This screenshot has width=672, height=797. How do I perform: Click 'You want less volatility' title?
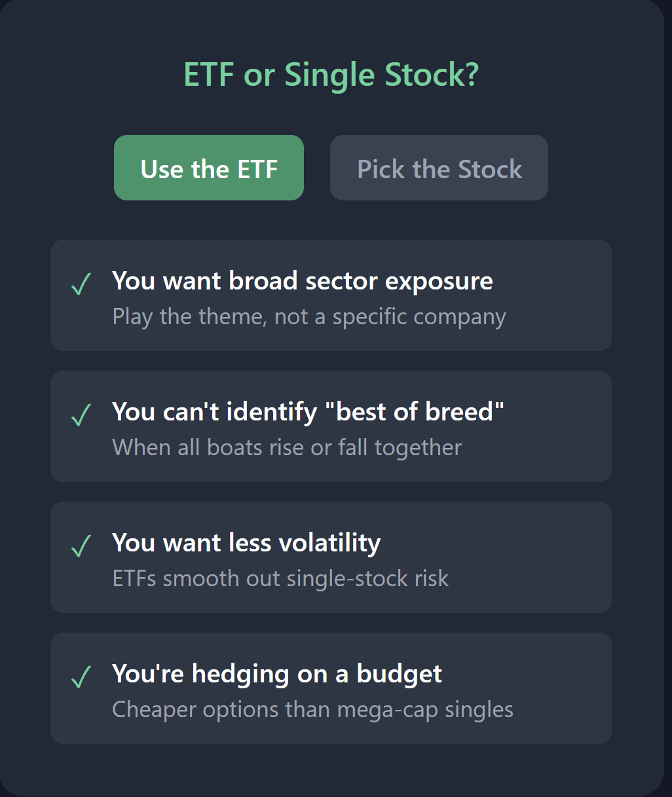coord(246,543)
